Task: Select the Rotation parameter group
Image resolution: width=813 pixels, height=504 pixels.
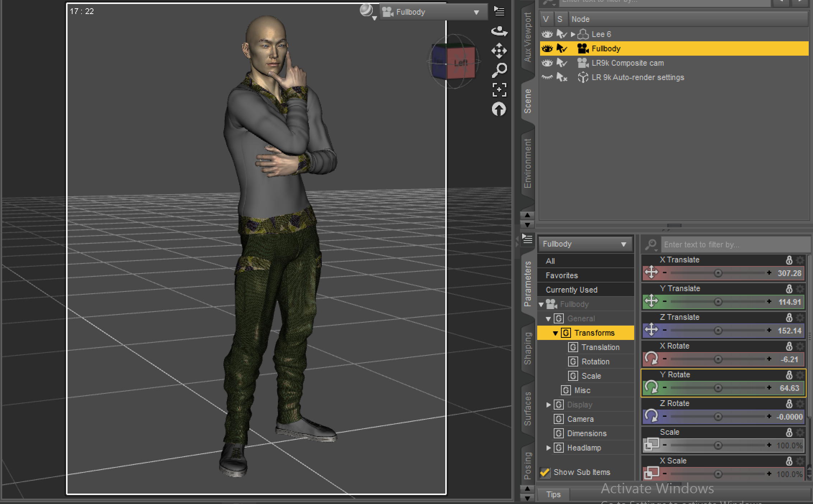Action: [x=595, y=362]
